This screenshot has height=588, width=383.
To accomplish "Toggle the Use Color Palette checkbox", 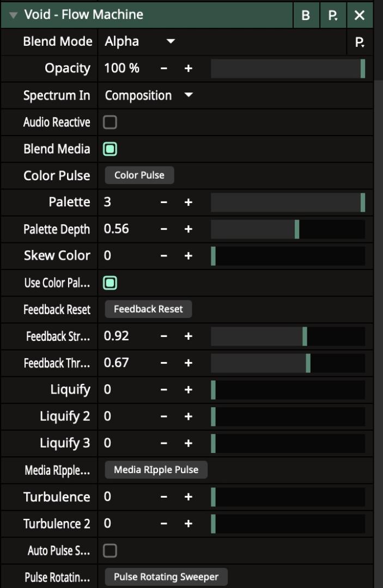I will click(x=110, y=283).
